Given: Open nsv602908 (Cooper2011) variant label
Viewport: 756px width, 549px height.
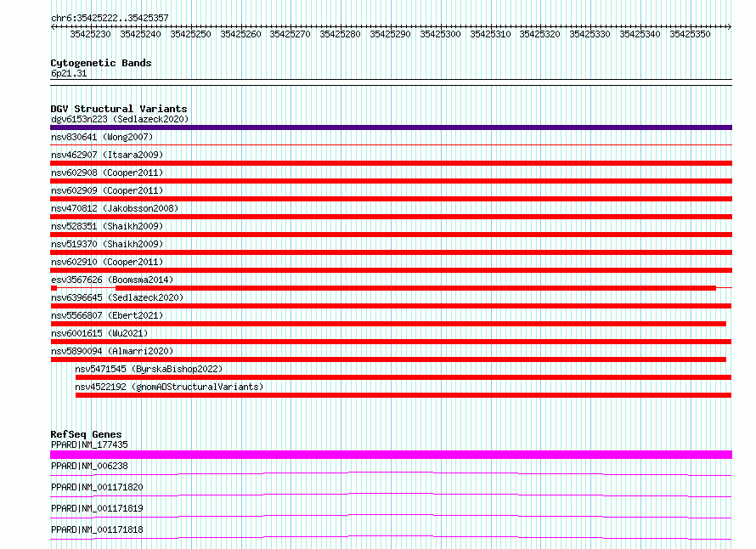Looking at the screenshot, I should click(x=107, y=173).
